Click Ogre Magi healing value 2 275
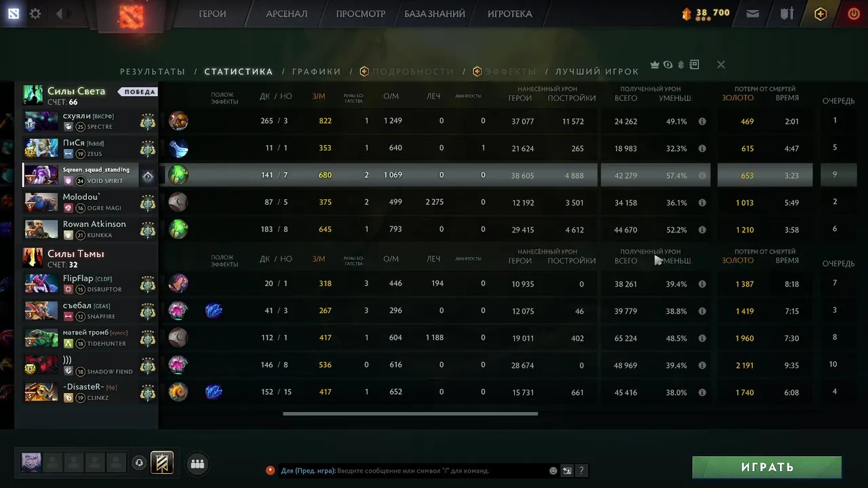Screen dimensions: 868x488 pos(434,202)
